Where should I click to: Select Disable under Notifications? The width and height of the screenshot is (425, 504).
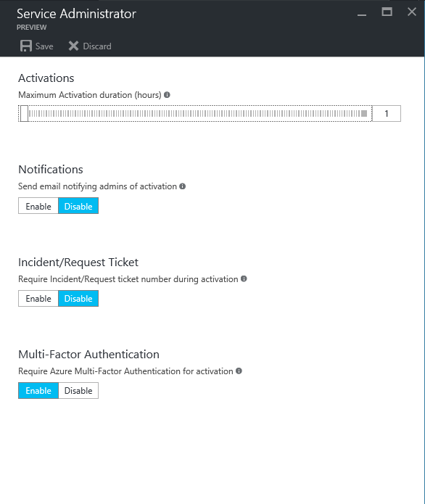click(78, 206)
